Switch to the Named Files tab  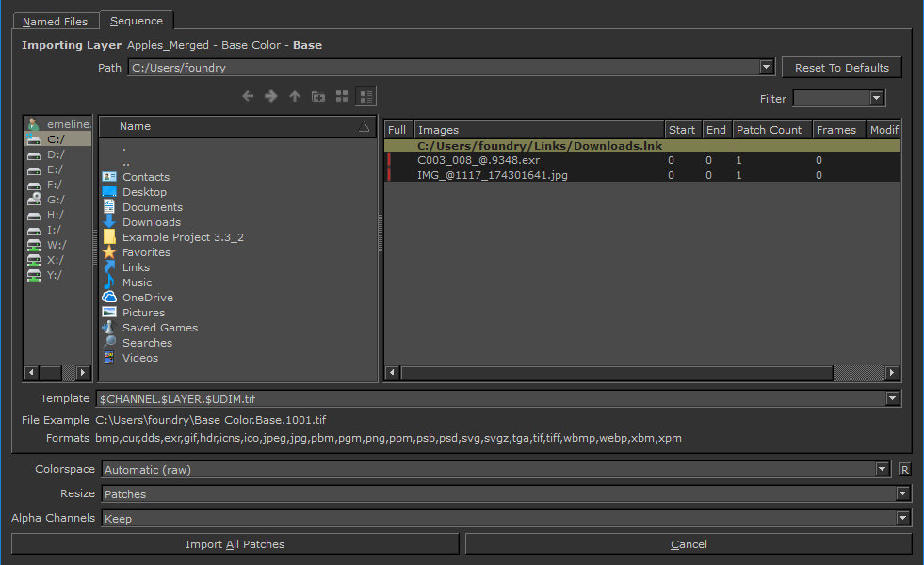click(x=55, y=21)
